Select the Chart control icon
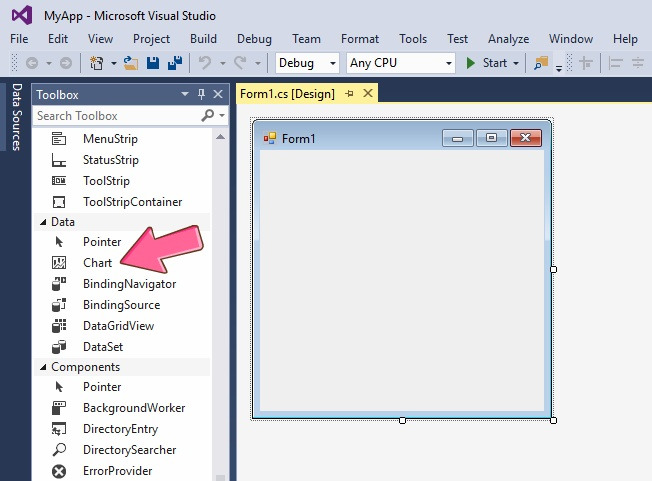This screenshot has width=652, height=481. click(59, 263)
